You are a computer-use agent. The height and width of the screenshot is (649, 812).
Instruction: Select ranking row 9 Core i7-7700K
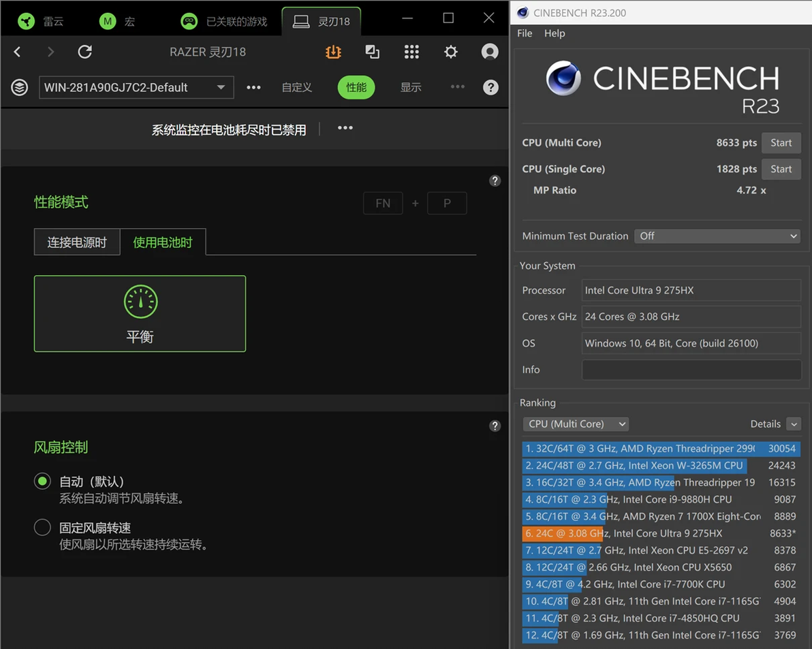click(x=661, y=584)
